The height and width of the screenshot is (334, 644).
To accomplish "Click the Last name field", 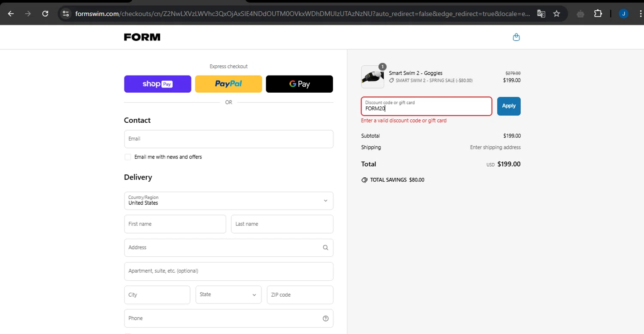I will click(282, 224).
